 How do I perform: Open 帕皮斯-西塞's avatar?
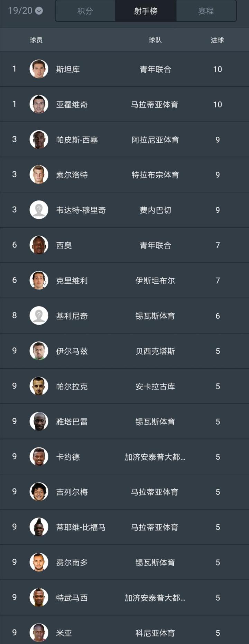39,140
